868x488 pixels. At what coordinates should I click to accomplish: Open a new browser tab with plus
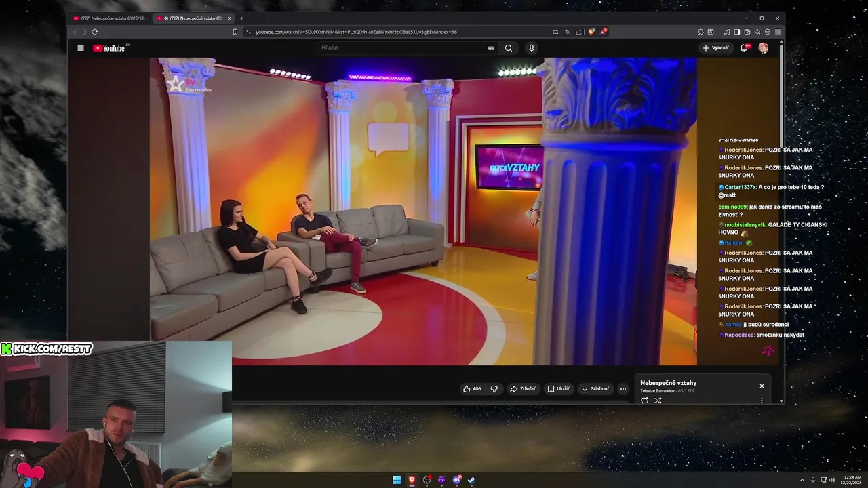[x=241, y=18]
